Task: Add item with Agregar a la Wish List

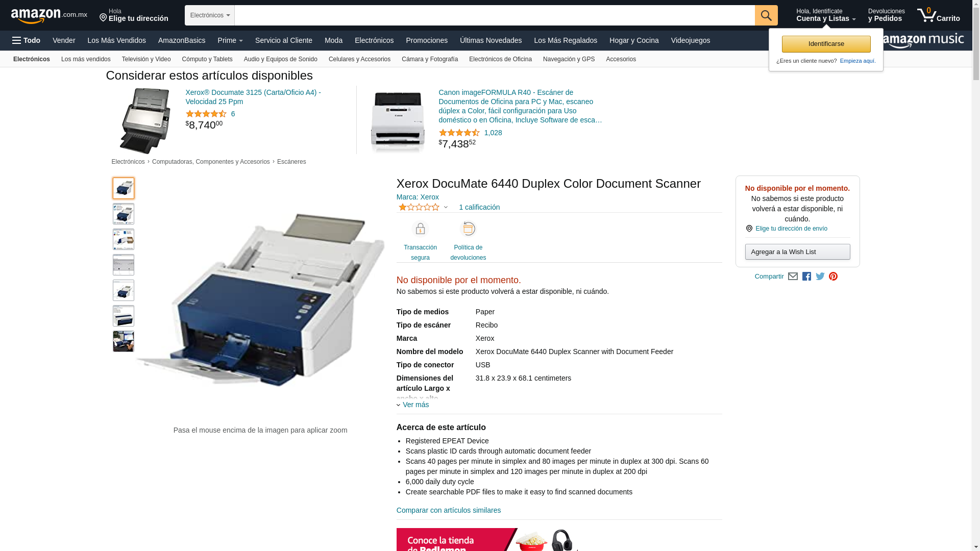Action: coord(797,252)
